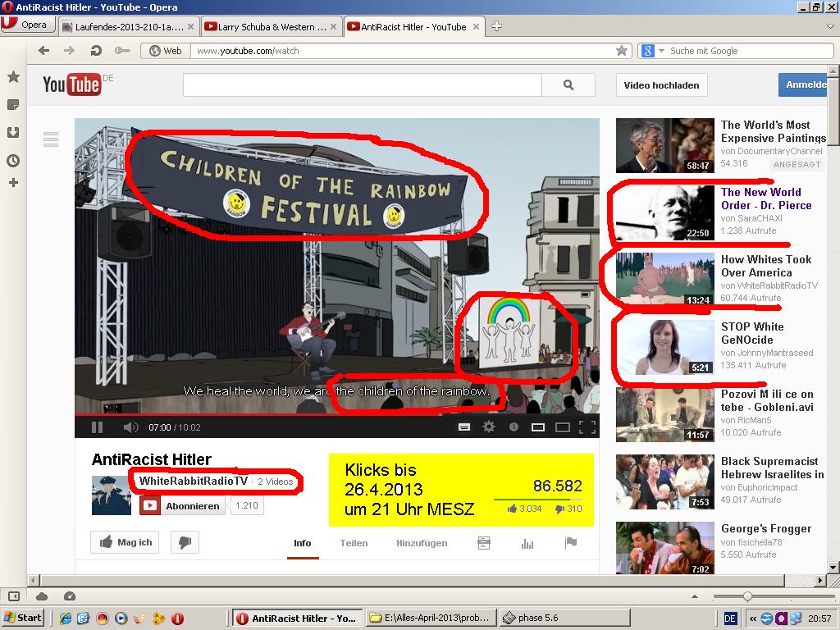Close the Larry Schuba & Western tab

(x=333, y=27)
